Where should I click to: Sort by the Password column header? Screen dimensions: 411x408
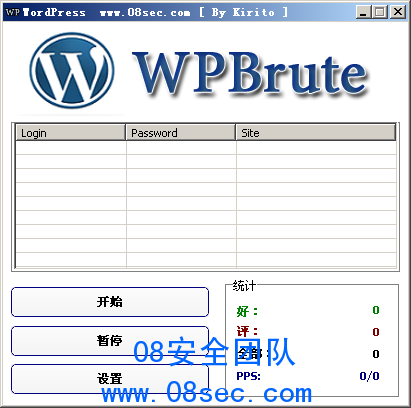tap(181, 133)
